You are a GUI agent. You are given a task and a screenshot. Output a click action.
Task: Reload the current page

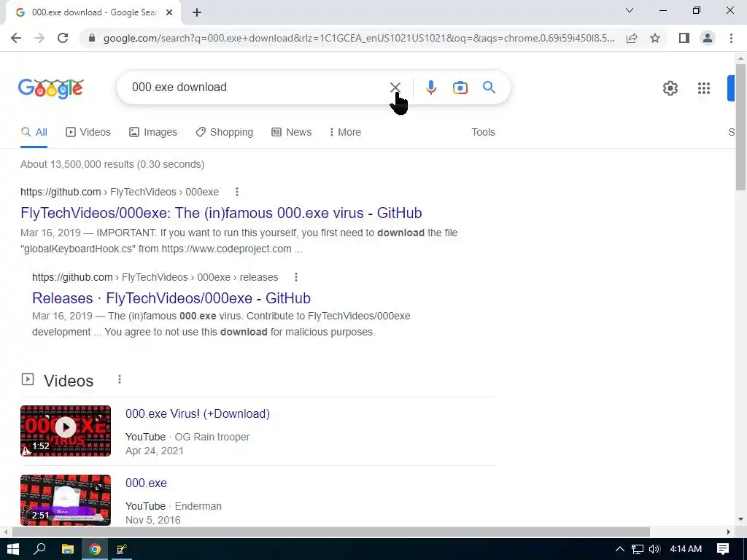click(63, 38)
